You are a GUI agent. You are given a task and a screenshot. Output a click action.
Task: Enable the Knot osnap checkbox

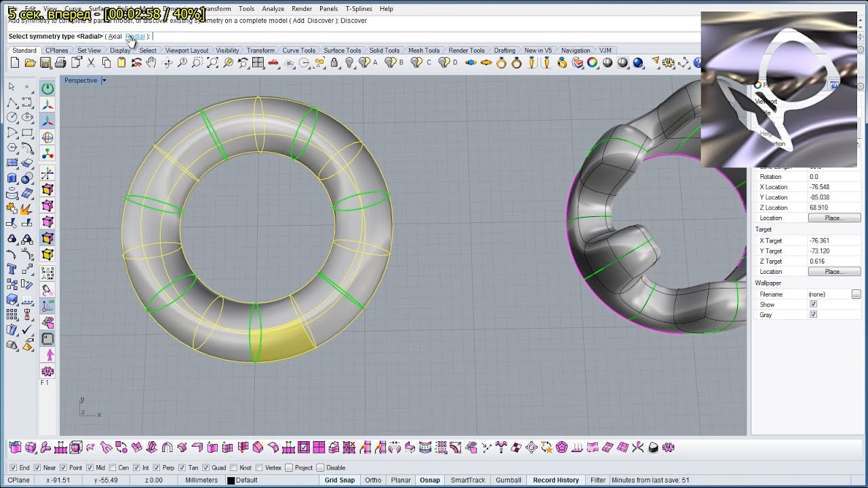(235, 468)
